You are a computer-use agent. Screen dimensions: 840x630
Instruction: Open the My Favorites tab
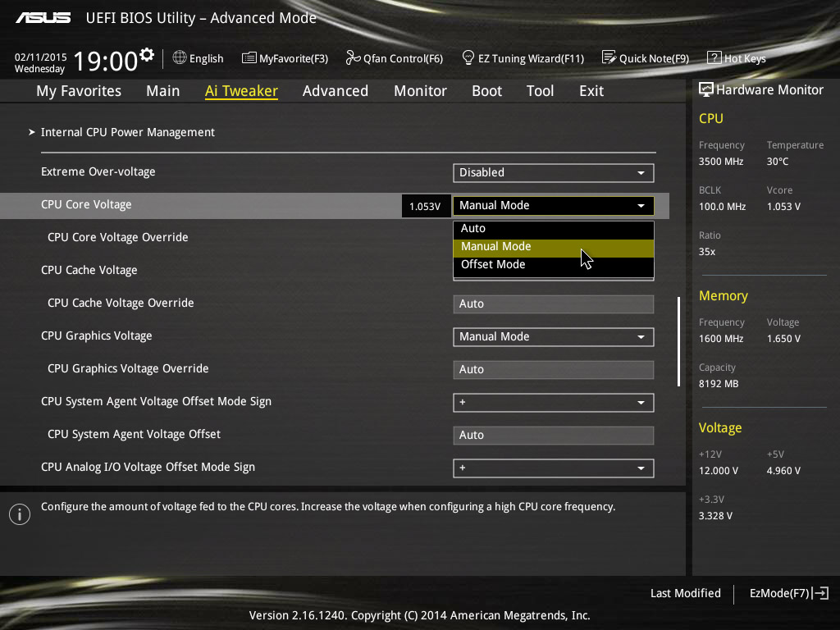[79, 91]
